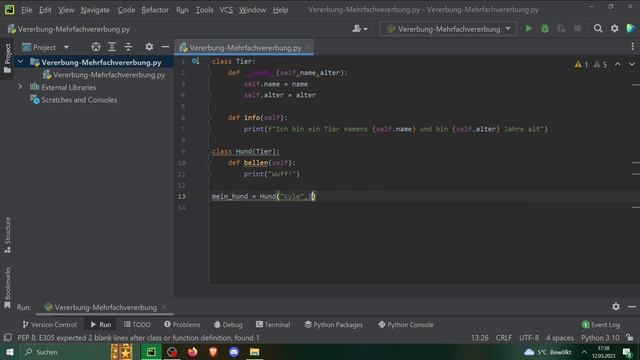The width and height of the screenshot is (640, 360).
Task: Toggle tool window bars icon bottom left
Action: click(7, 338)
